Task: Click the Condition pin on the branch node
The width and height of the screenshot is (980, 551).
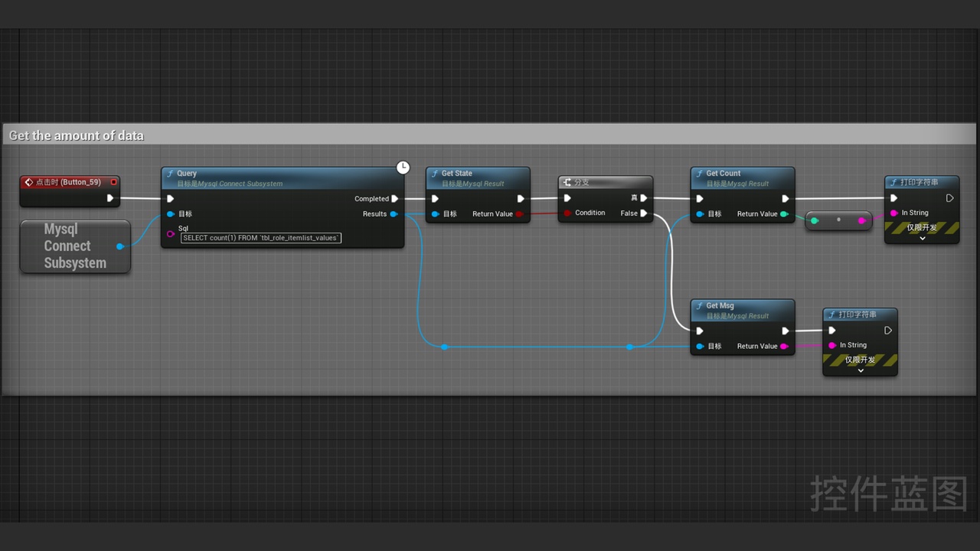Action: (x=567, y=213)
